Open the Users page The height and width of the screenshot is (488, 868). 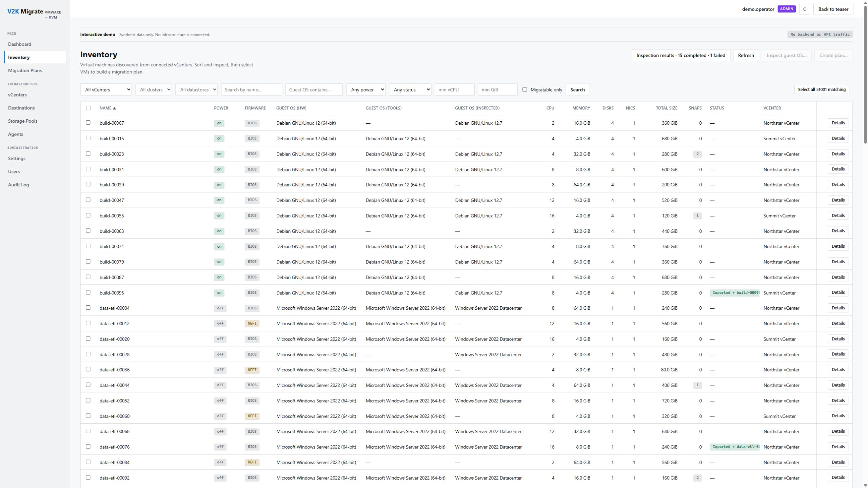35,172
